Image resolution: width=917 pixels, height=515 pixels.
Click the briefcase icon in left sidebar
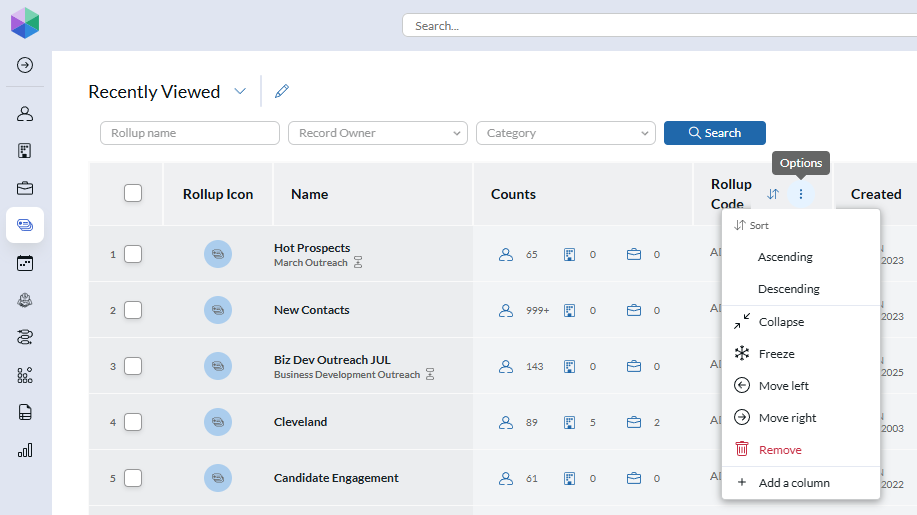click(x=25, y=188)
